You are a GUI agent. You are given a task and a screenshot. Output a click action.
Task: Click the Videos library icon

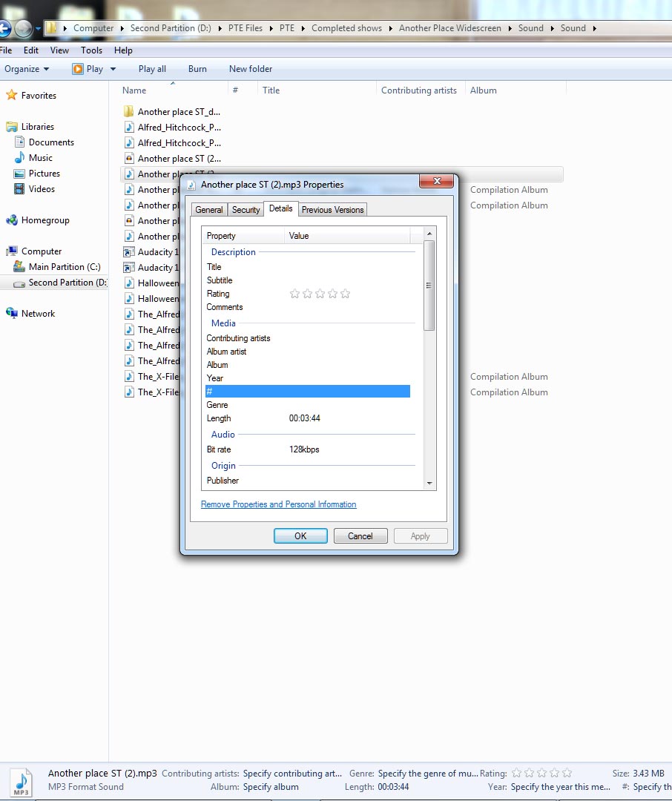click(x=20, y=189)
